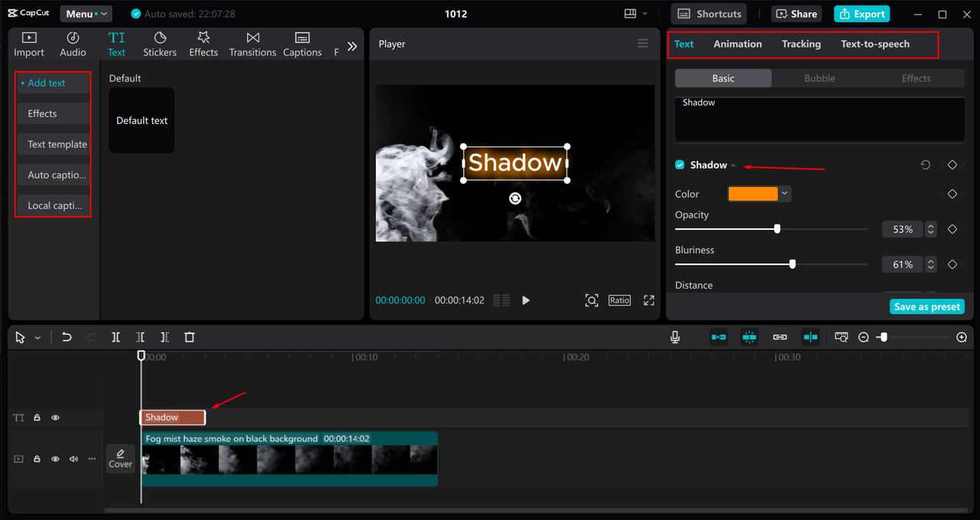This screenshot has height=520, width=980.
Task: Hide the video track with eye icon
Action: pos(55,459)
